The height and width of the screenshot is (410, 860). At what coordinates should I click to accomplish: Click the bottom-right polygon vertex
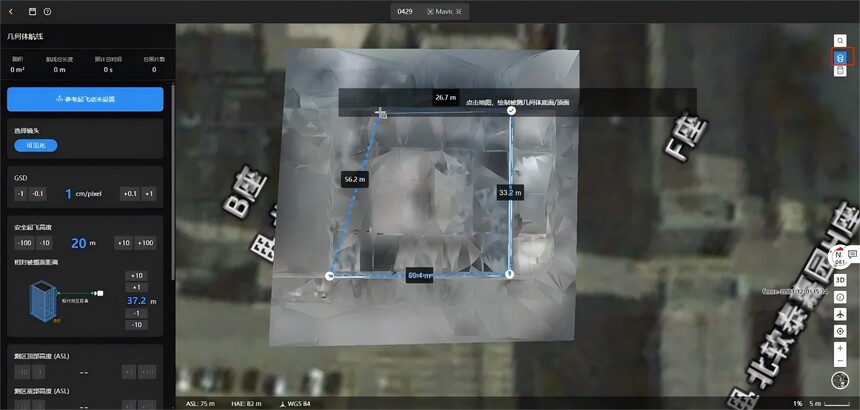[x=509, y=274]
